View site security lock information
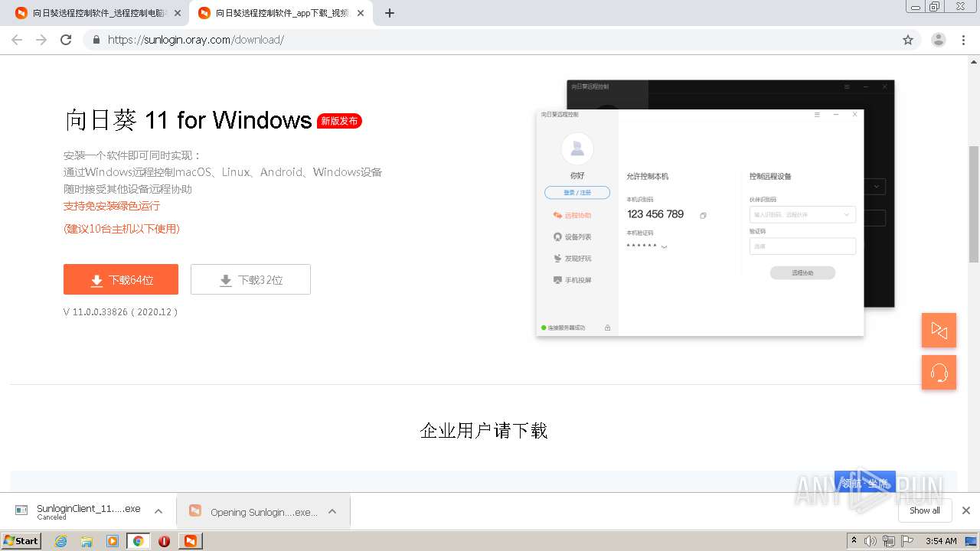 coord(96,40)
